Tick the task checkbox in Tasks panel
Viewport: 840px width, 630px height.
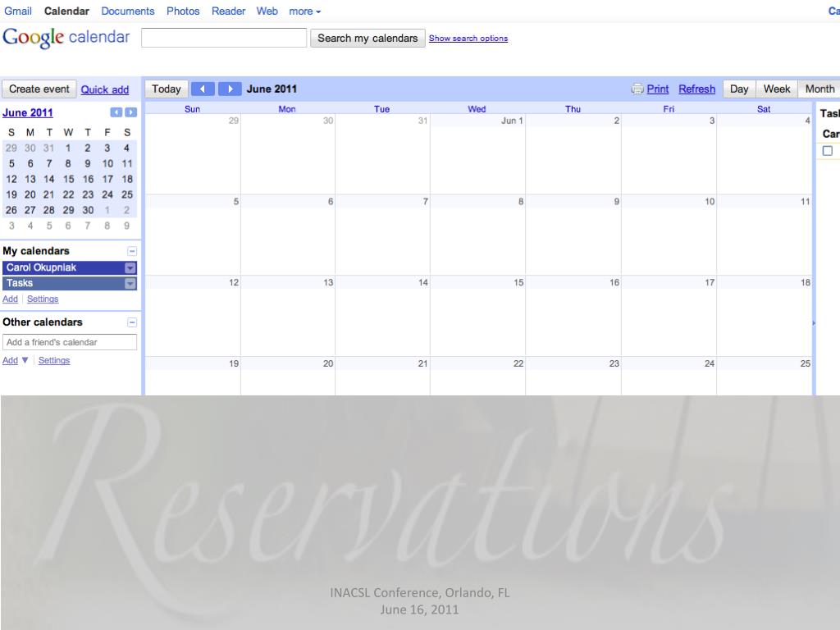(828, 151)
